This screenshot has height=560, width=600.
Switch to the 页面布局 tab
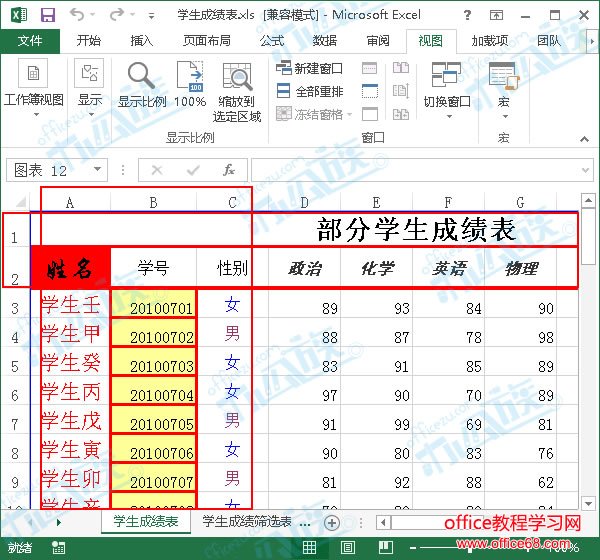point(207,41)
